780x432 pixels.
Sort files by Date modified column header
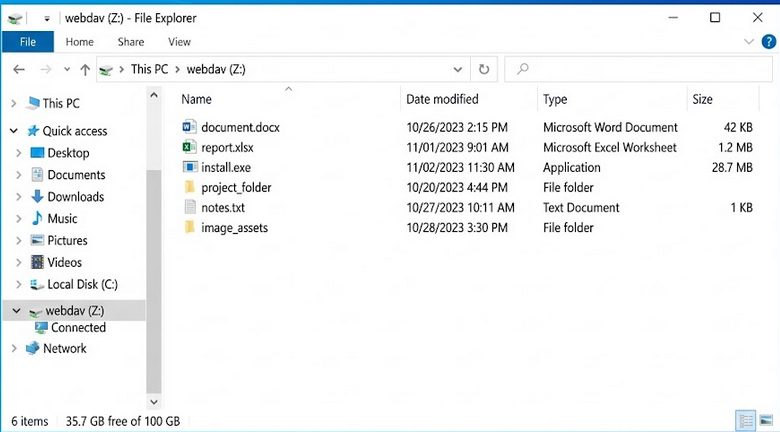coord(442,99)
